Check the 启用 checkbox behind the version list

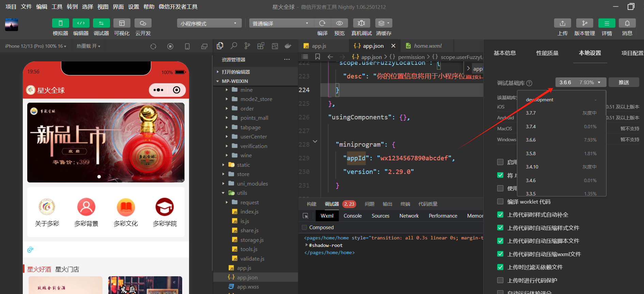[x=500, y=162]
